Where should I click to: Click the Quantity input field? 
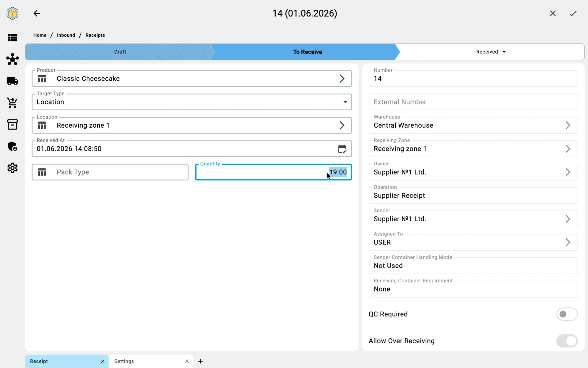pos(273,172)
